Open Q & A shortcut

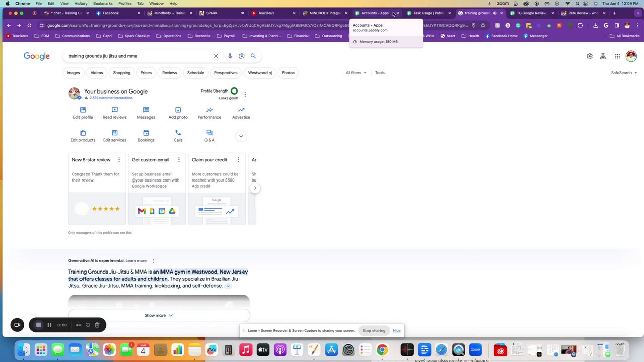tap(209, 136)
